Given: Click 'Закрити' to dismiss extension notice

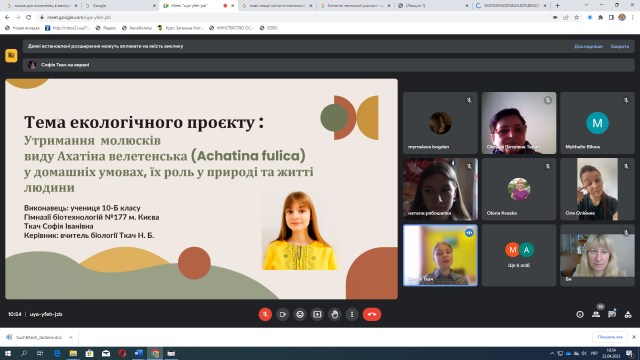Looking at the screenshot, I should 620,46.
